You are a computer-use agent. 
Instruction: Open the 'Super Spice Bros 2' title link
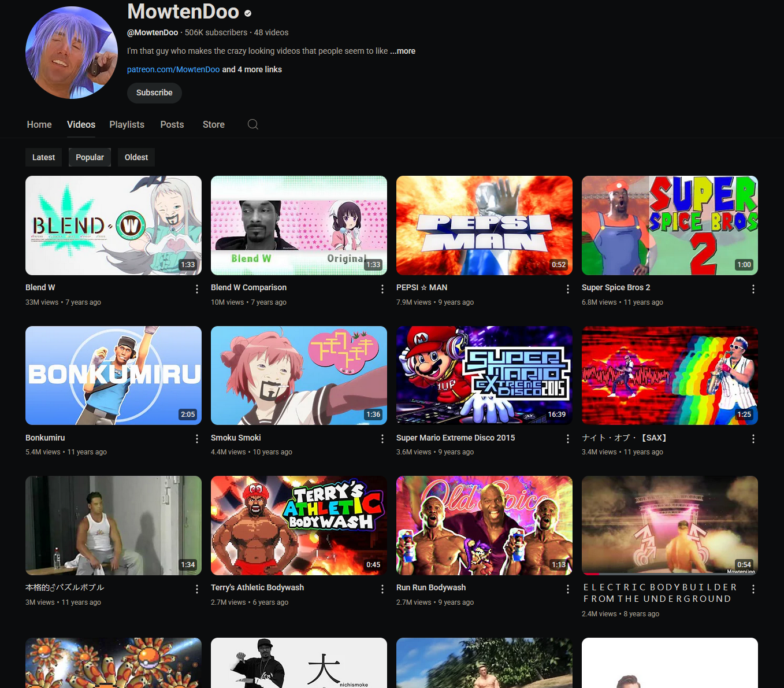[x=616, y=287]
